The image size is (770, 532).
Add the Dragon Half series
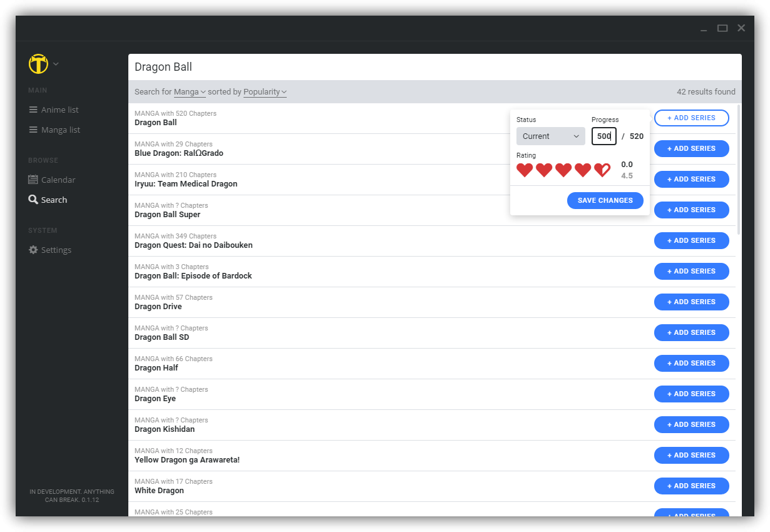pos(692,363)
